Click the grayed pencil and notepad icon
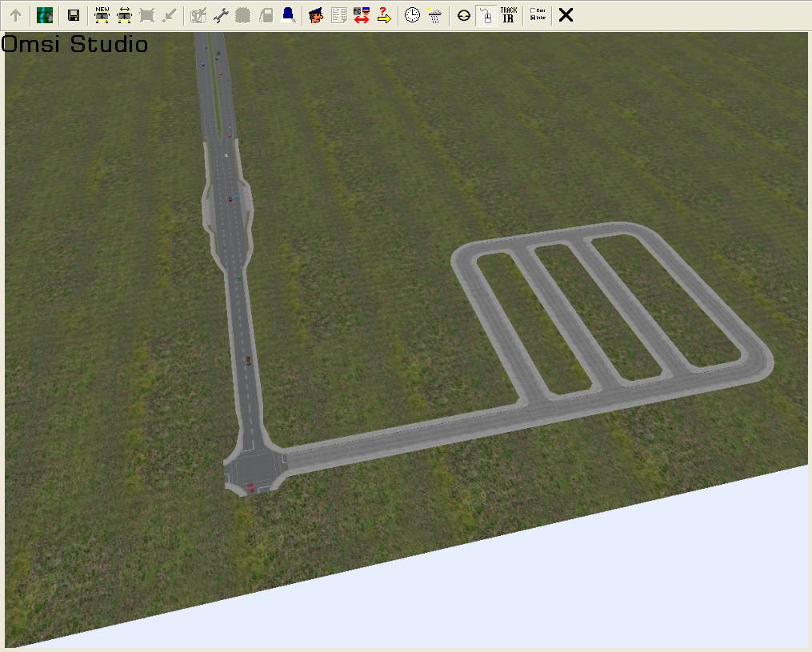This screenshot has height=652, width=812. pos(198,15)
